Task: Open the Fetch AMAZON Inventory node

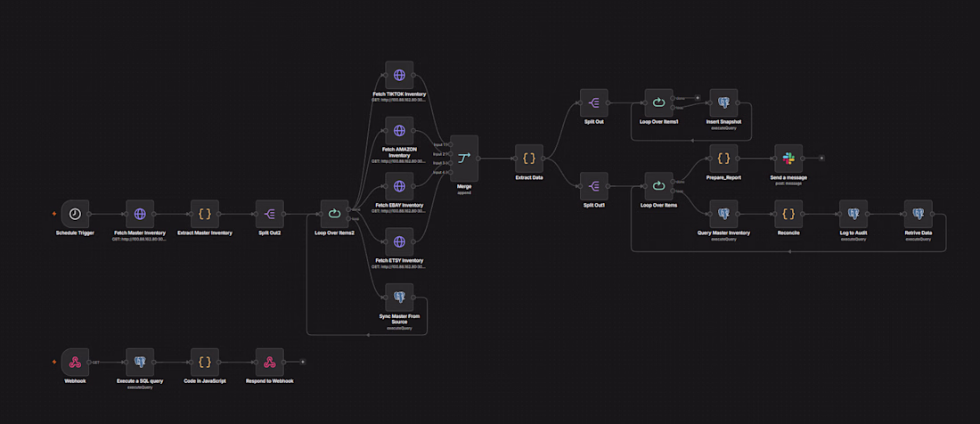Action: [x=399, y=131]
